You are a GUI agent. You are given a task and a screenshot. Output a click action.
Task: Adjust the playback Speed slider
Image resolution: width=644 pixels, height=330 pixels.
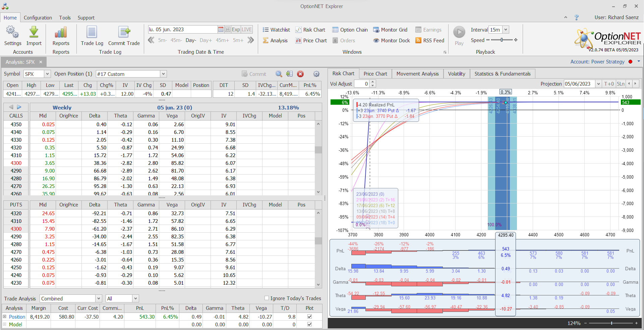click(x=502, y=40)
